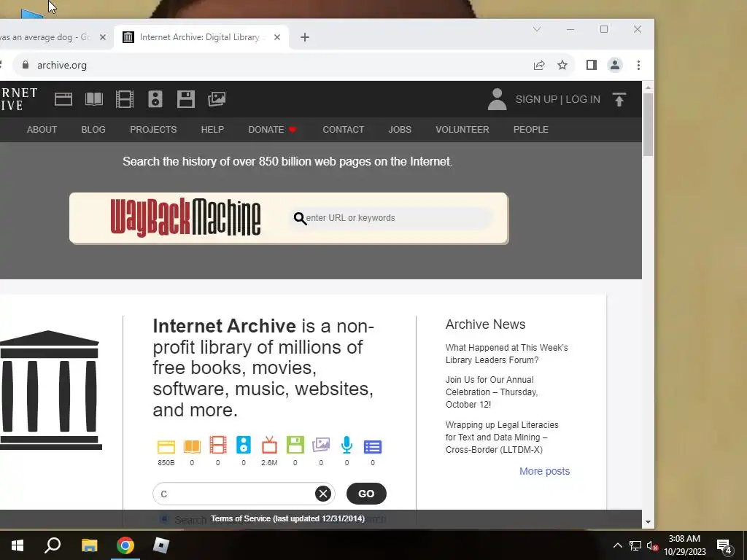This screenshot has width=747, height=560.
Task: Click the magnifier icon in Wayback search
Action: tap(300, 218)
